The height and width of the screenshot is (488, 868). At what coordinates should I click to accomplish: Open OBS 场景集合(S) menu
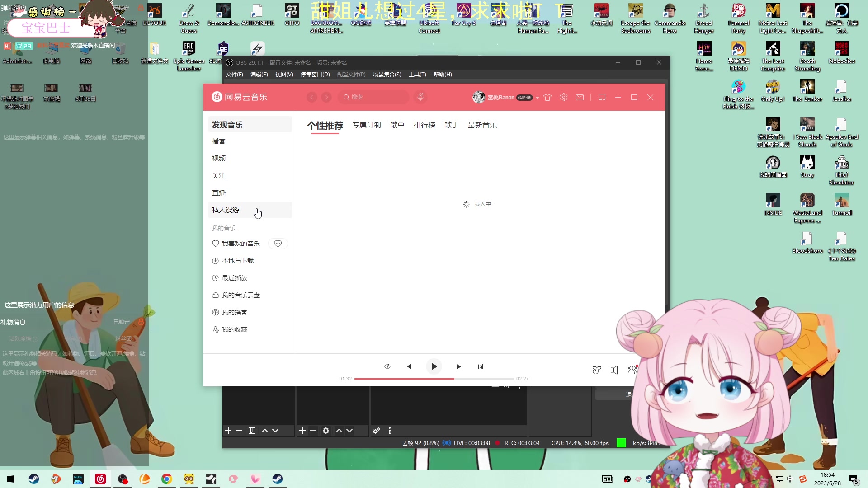(387, 75)
